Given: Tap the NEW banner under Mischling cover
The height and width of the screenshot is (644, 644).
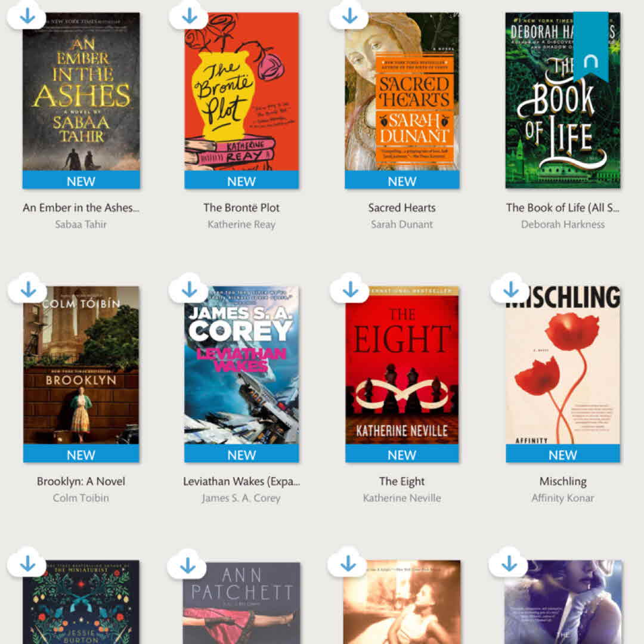Looking at the screenshot, I should tap(563, 453).
